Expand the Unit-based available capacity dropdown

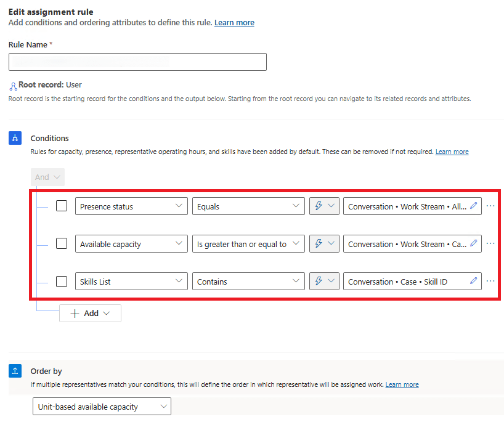[x=102, y=407]
